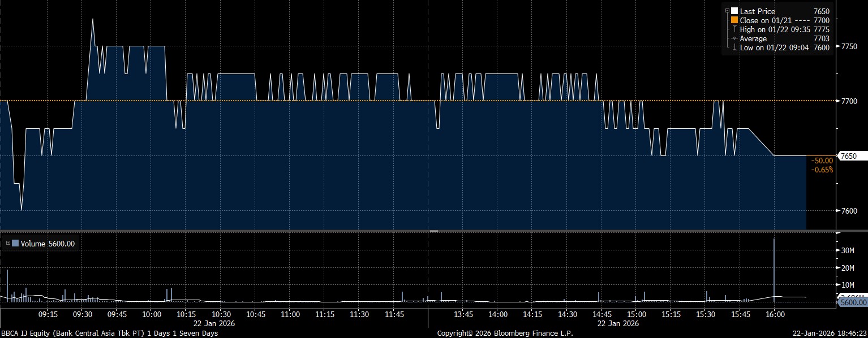Click the 09:30 time axis label
This screenshot has width=868, height=338.
click(x=82, y=314)
